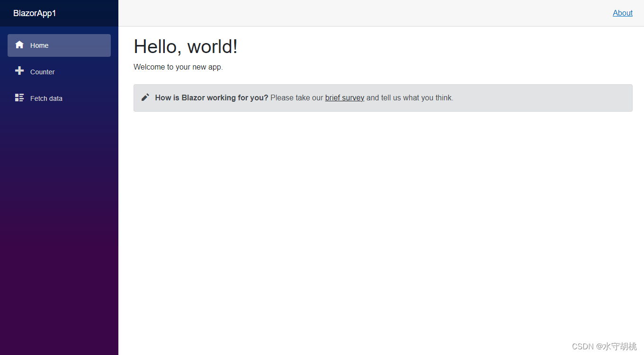
Task: Click the 'Hello, world!' heading
Action: point(186,46)
